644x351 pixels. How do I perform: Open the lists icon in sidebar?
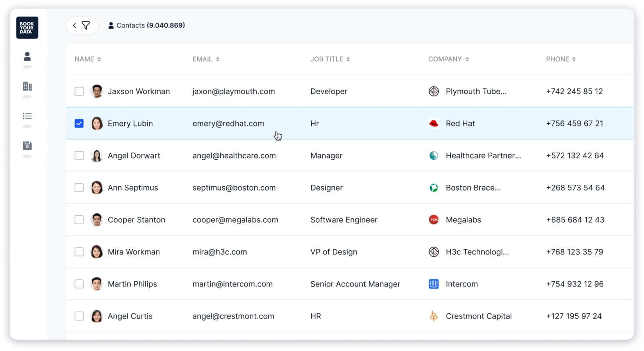(x=27, y=116)
